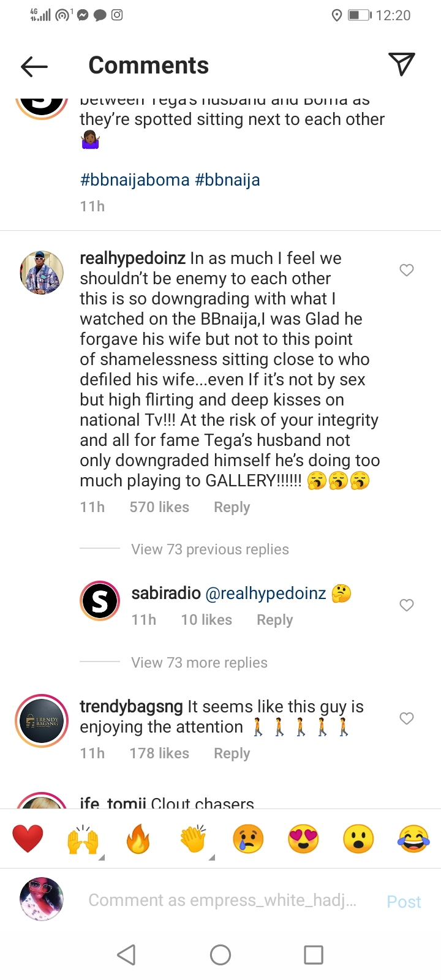Like realhypedoinz's comment with the heart
This screenshot has height=980, width=441.
point(407,270)
